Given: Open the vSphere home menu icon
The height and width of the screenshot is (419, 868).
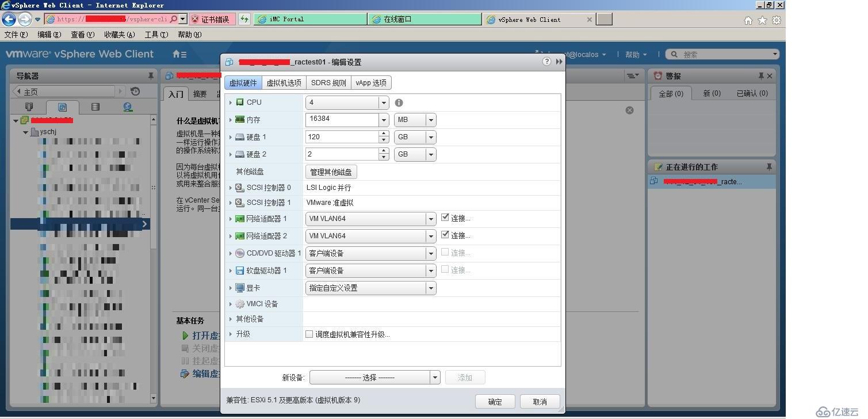Looking at the screenshot, I should pyautogui.click(x=179, y=54).
